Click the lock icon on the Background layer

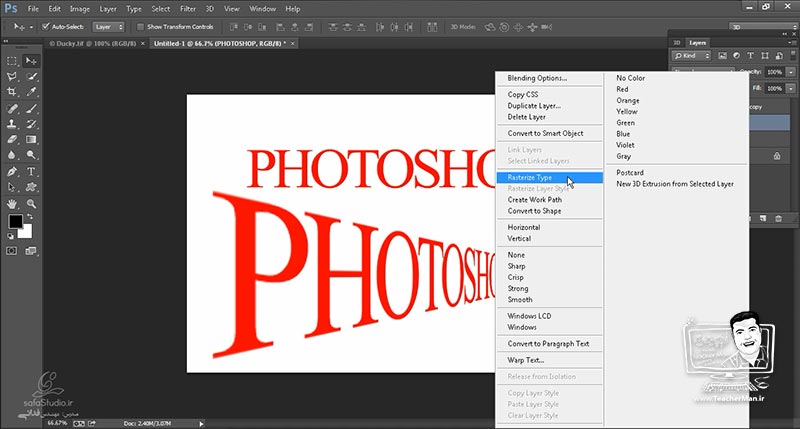[x=777, y=156]
